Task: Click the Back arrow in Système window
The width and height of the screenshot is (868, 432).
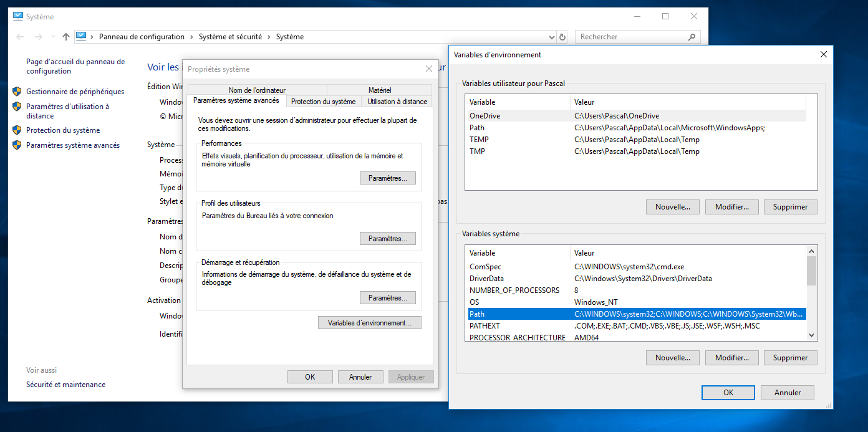Action: click(x=20, y=37)
